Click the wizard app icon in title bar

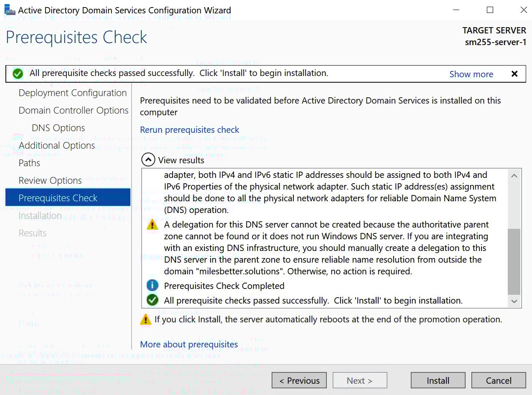pos(9,10)
